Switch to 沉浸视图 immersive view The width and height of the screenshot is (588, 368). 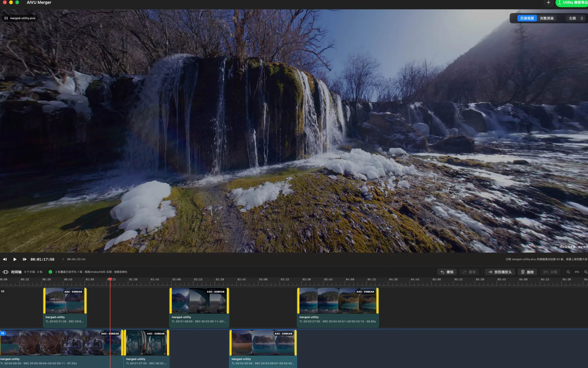[527, 18]
